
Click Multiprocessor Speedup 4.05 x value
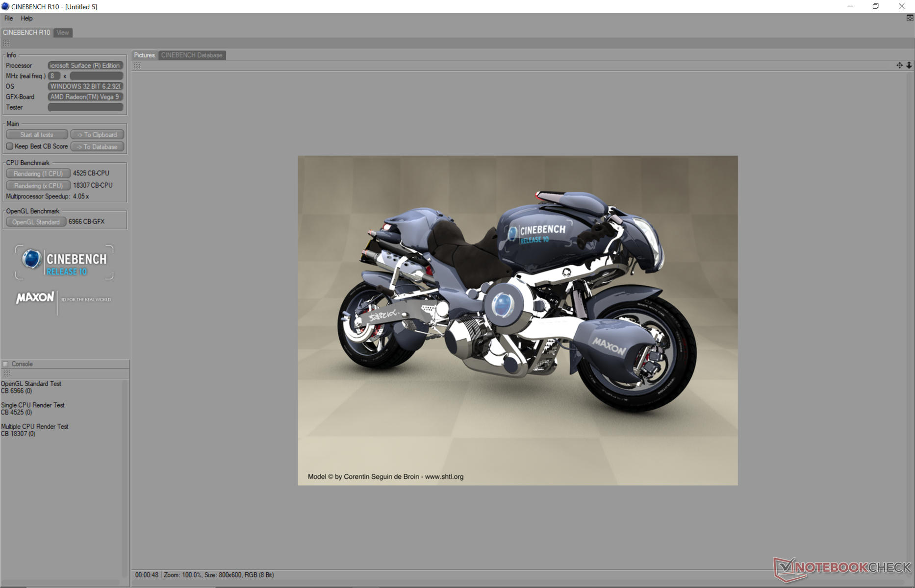81,196
